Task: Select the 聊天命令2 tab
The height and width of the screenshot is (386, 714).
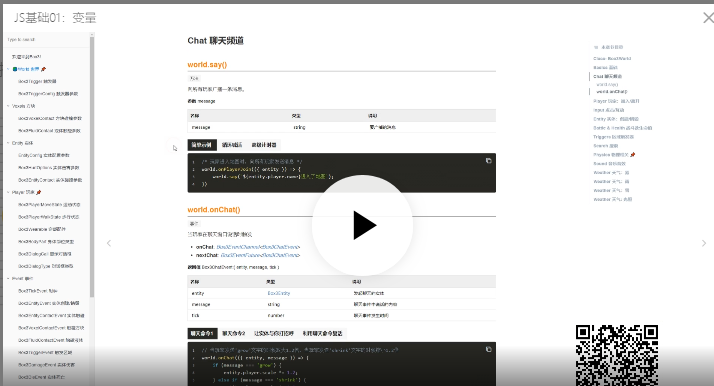Action: tap(234, 333)
